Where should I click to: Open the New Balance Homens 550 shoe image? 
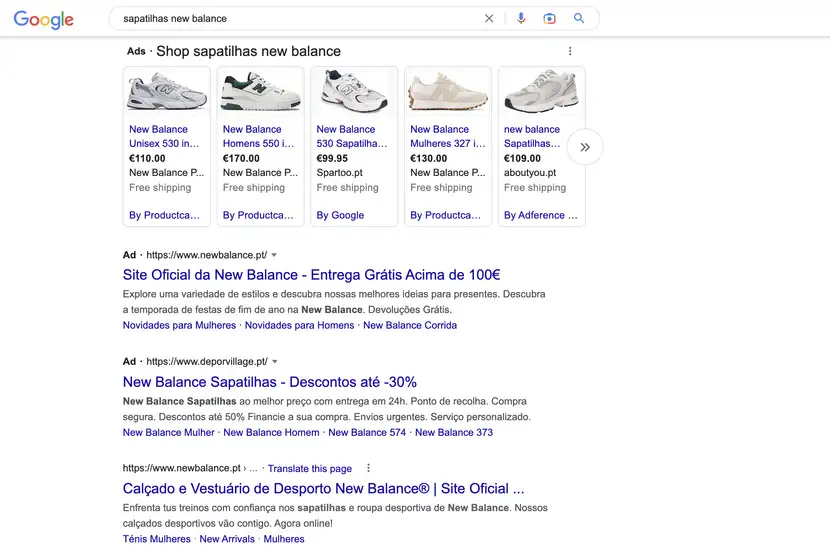[260, 92]
